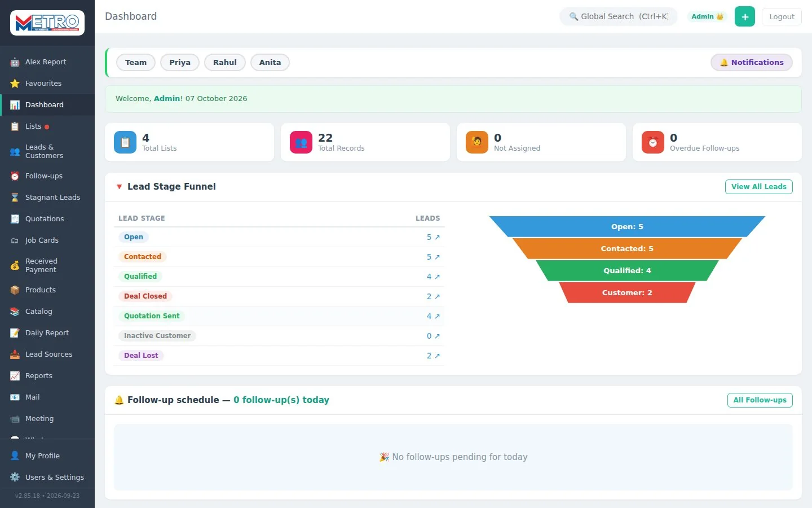Click the Follow-ups alarm clock sidebar icon
The image size is (812, 508).
(x=15, y=176)
